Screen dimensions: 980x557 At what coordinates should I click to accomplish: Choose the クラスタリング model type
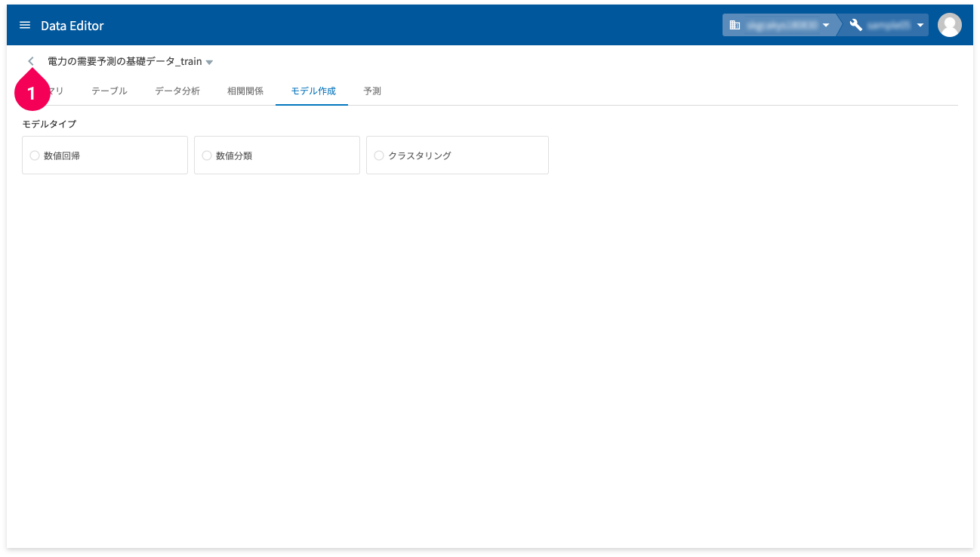coord(458,155)
